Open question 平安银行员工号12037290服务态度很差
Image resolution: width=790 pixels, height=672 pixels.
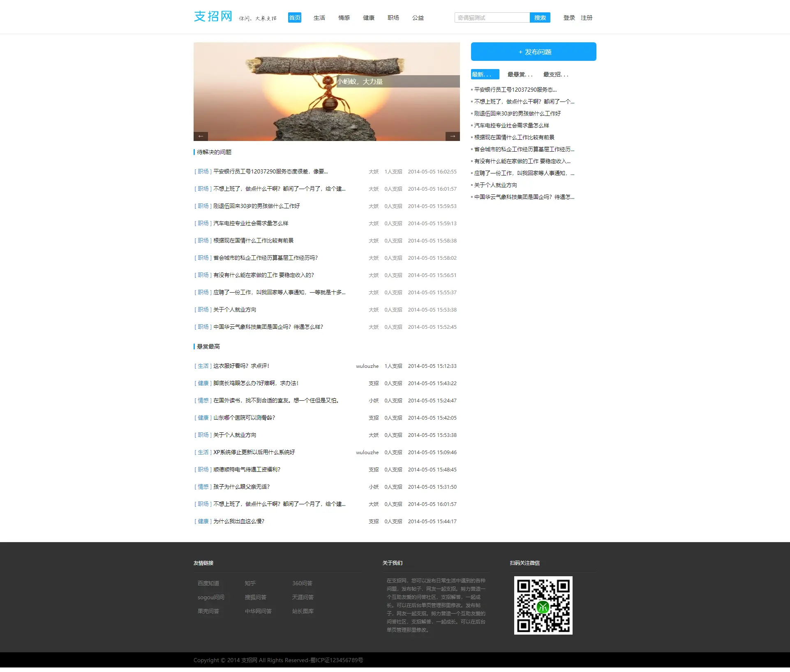coord(270,171)
